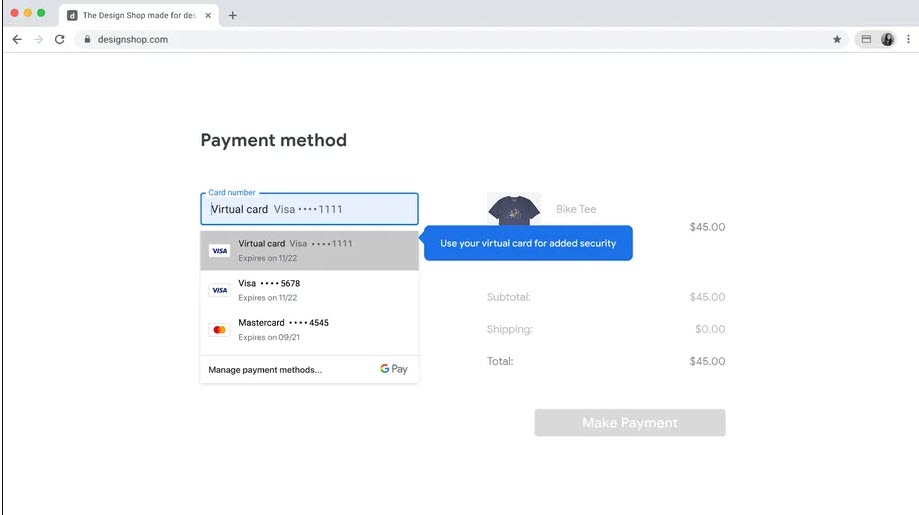The width and height of the screenshot is (919, 515).
Task: Choose Visa card ending 5678
Action: click(x=309, y=290)
